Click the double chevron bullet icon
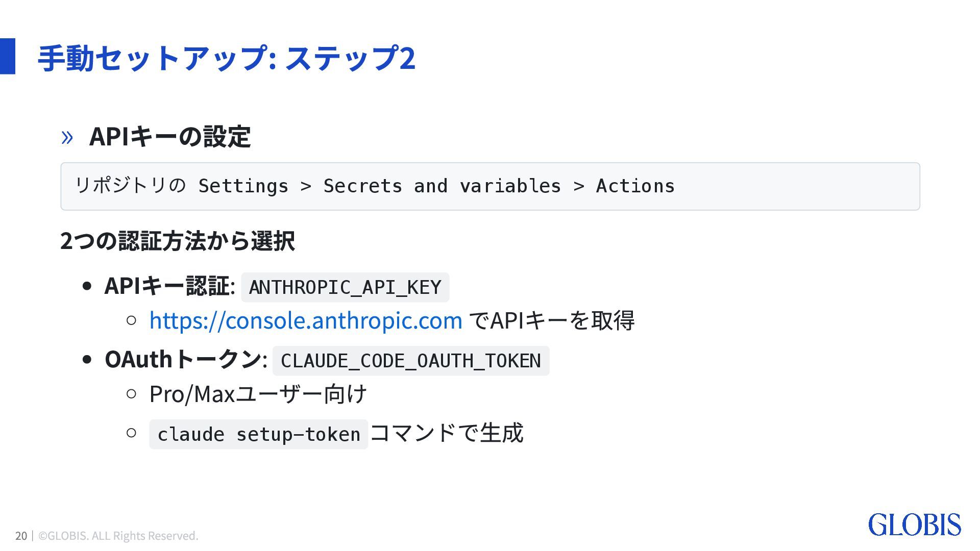 pyautogui.click(x=67, y=137)
